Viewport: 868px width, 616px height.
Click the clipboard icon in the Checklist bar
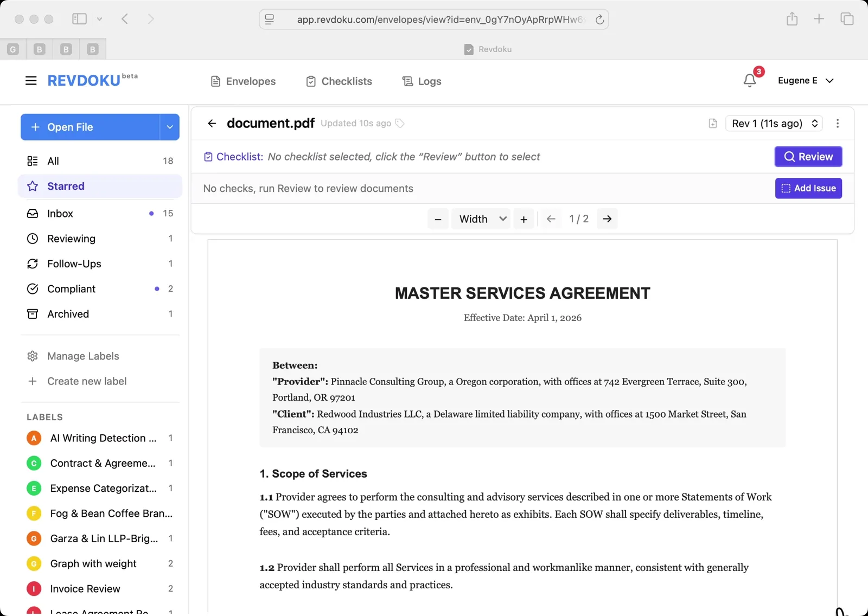(x=208, y=156)
